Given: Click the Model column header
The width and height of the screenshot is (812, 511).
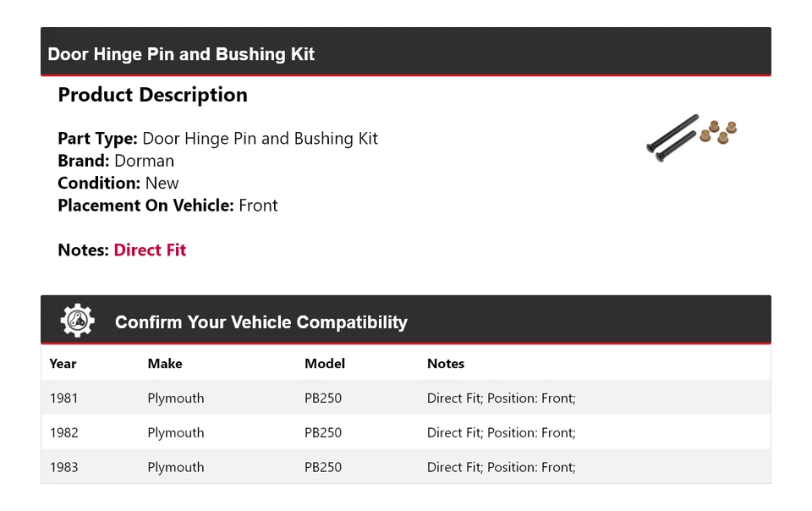Looking at the screenshot, I should click(325, 364).
